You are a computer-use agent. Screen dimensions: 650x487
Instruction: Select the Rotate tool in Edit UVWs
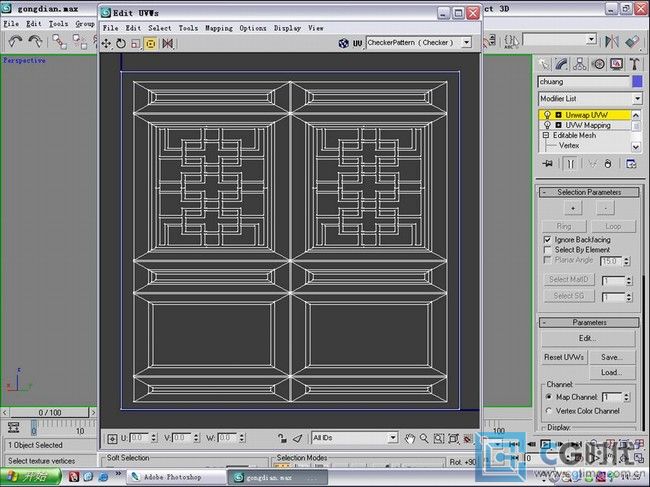[121, 44]
